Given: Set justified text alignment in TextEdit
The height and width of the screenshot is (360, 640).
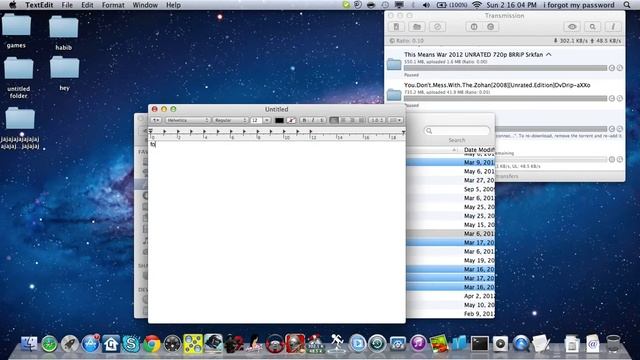Looking at the screenshot, I should point(361,120).
